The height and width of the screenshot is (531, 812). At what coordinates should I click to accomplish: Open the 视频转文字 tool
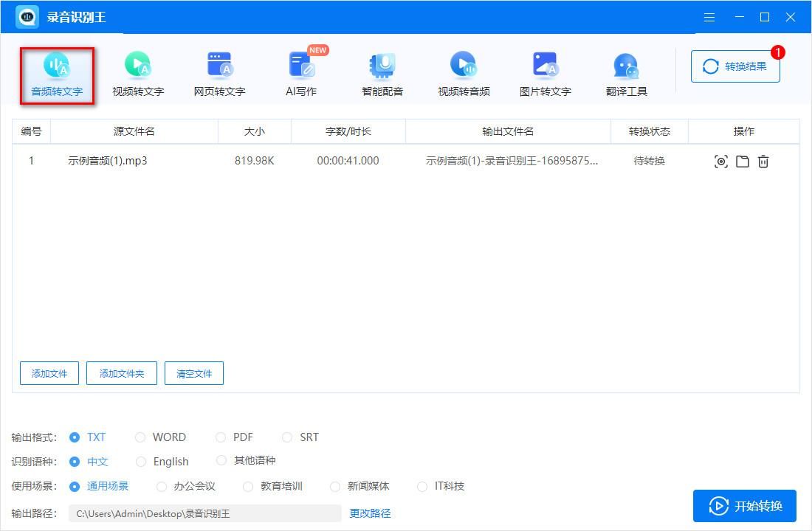coord(138,75)
